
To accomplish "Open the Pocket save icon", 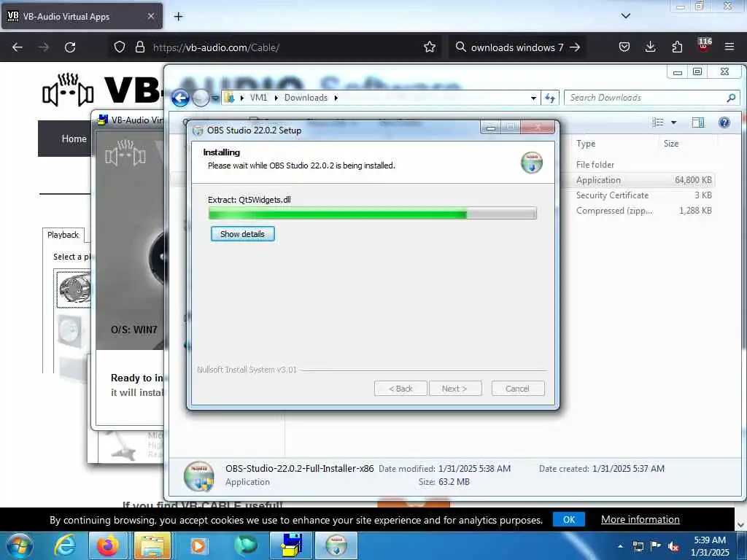I will click(624, 47).
